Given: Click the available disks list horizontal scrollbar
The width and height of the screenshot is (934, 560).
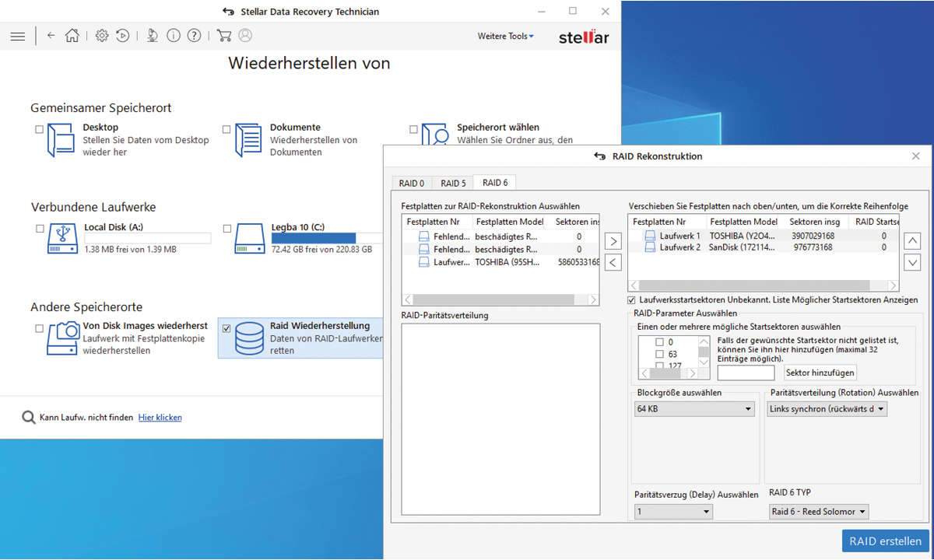Looking at the screenshot, I should click(x=500, y=299).
